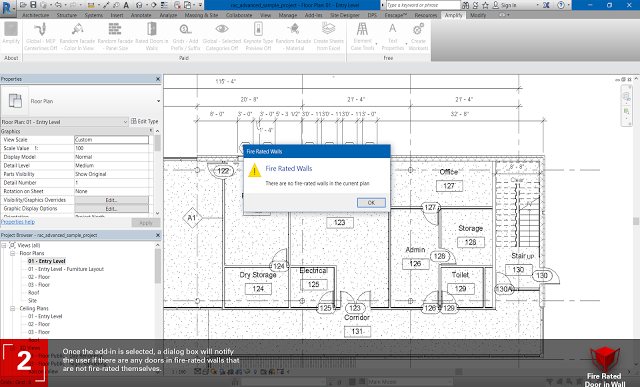Screen dimensions: 640x387
Task: Click OK in the Fire Rated Walls dialog
Action: point(371,203)
